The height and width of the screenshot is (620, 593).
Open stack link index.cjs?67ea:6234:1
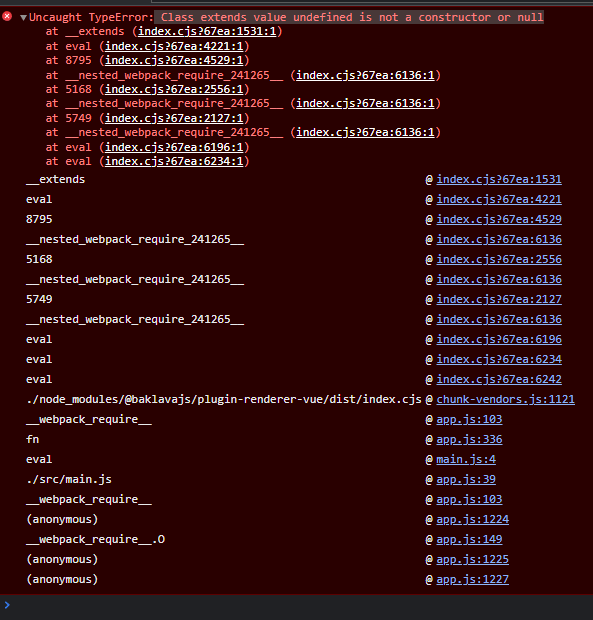coord(174,161)
